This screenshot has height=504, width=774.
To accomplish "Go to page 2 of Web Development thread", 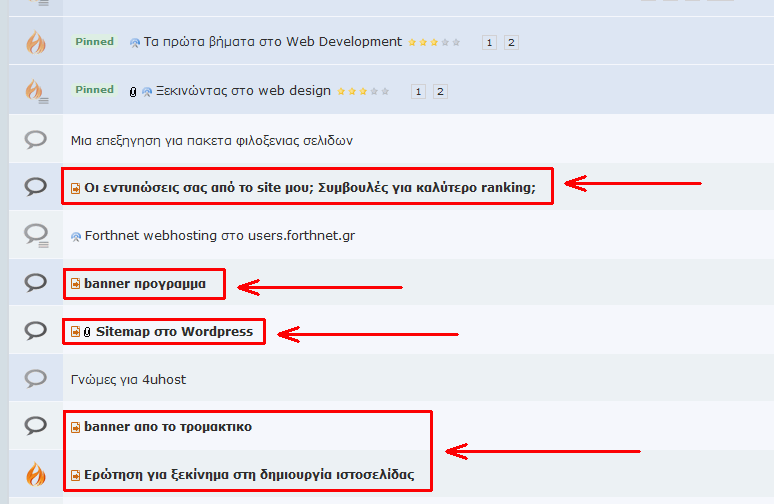I will click(x=511, y=42).
